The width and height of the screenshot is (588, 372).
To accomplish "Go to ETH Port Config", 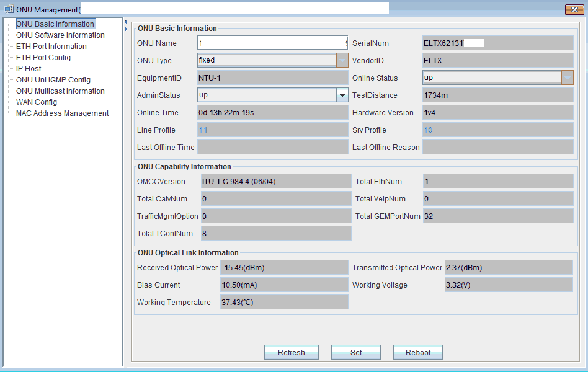I will (43, 58).
